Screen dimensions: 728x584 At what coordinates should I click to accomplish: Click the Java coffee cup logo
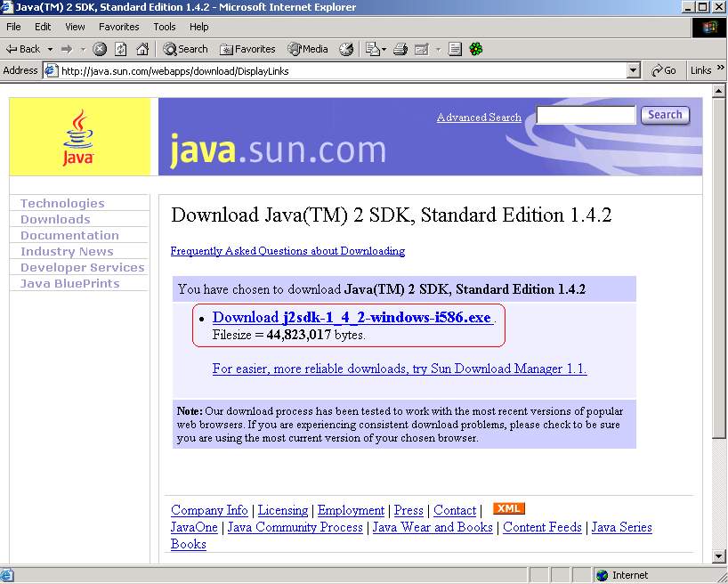[x=78, y=137]
